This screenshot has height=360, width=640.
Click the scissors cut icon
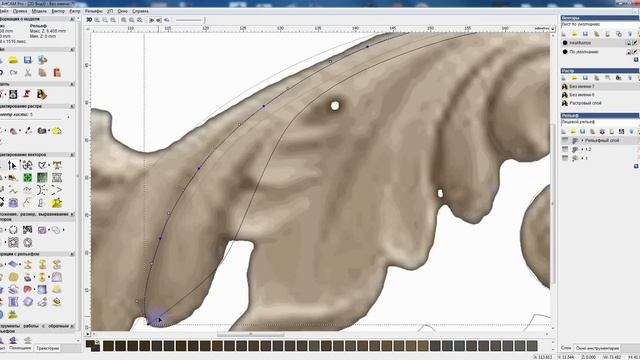click(x=28, y=73)
